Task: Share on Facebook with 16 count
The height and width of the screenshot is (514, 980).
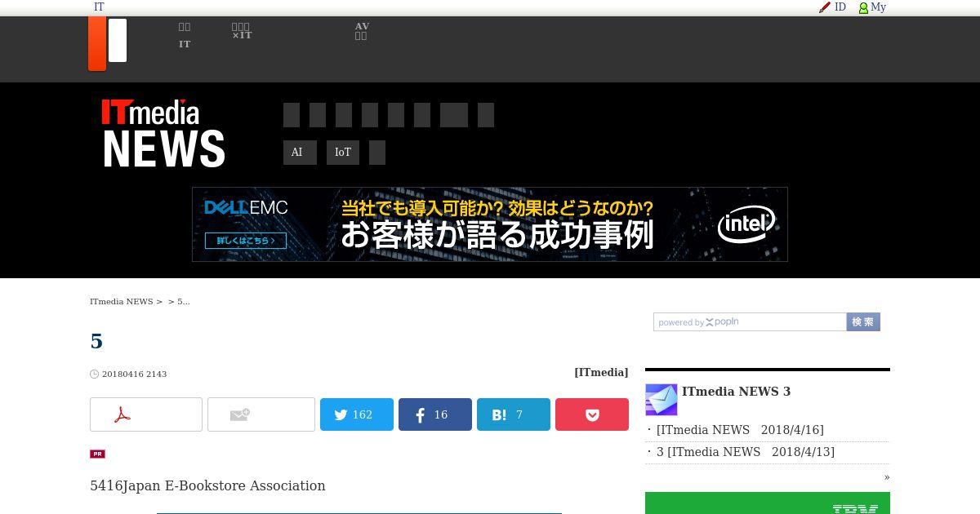Action: 435,414
